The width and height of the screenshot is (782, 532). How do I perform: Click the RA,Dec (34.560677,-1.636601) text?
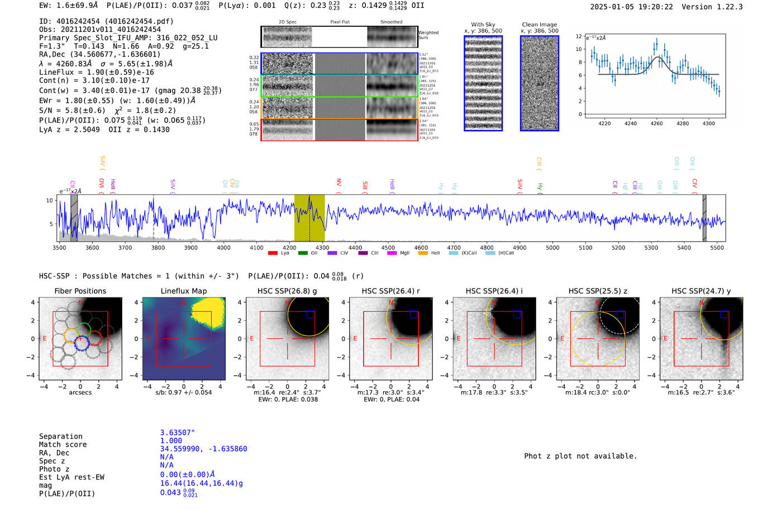100,54
